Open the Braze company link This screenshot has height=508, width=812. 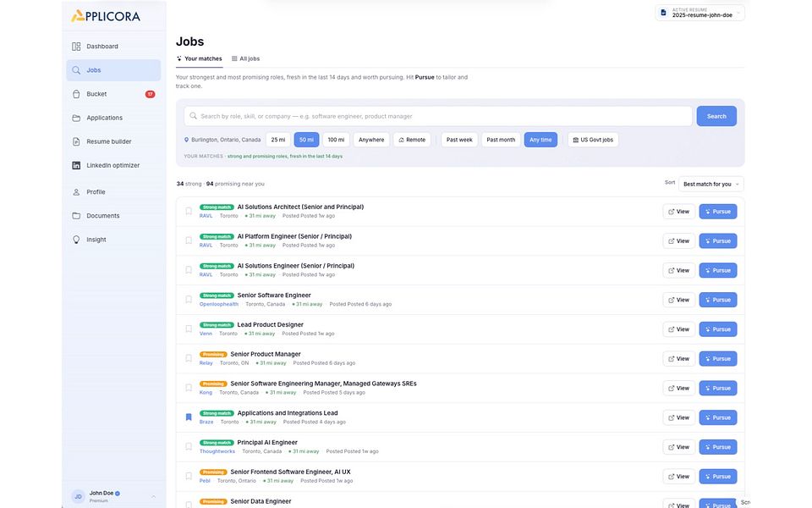(206, 422)
